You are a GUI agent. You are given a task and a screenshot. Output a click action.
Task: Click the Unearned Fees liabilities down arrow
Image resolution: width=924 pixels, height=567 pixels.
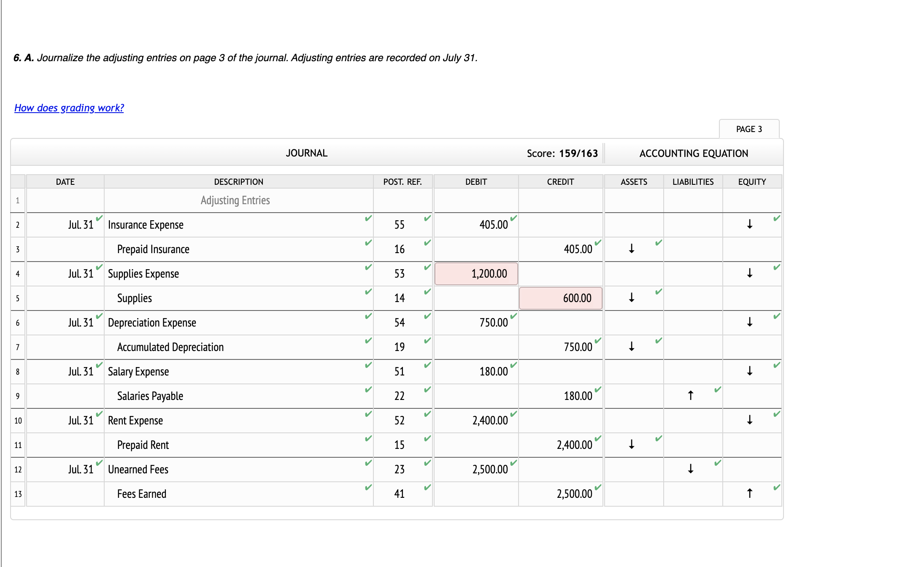(690, 469)
